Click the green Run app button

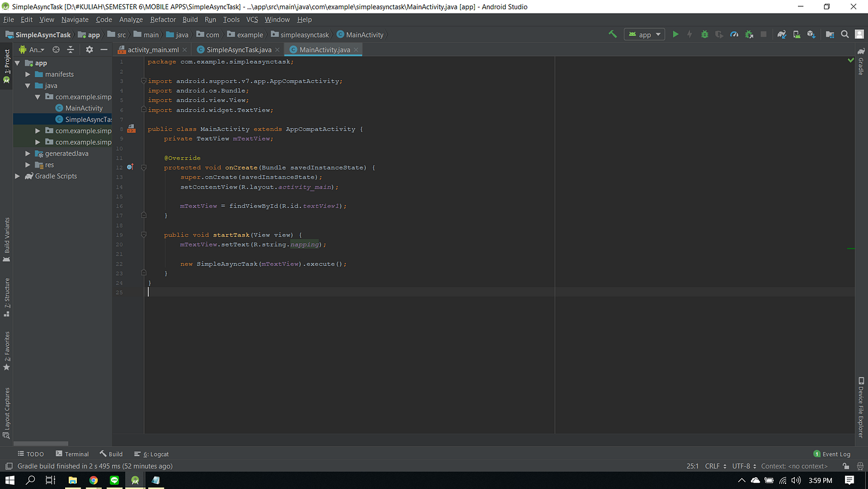[676, 35]
